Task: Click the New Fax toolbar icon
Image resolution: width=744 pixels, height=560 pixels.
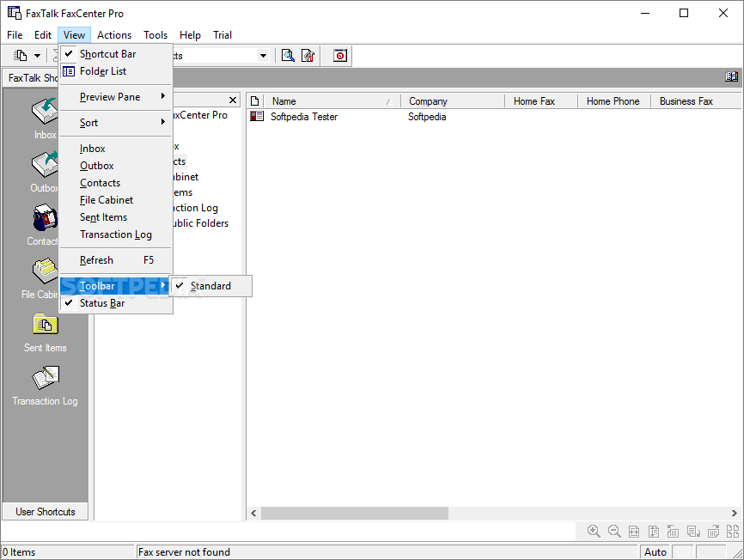Action: [21, 56]
